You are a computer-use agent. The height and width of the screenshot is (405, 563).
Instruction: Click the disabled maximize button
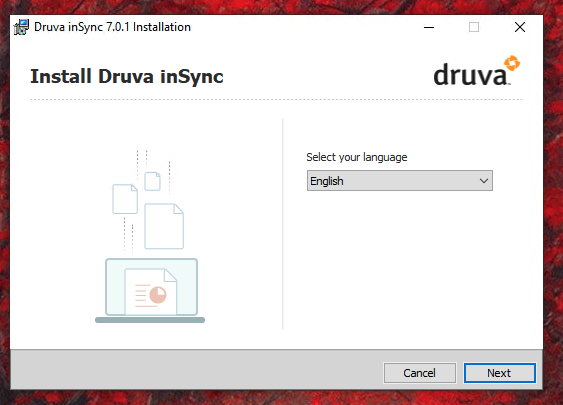(474, 27)
